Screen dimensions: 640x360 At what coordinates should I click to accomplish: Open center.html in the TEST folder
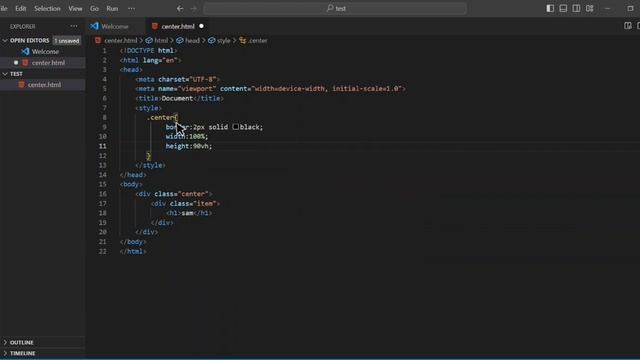point(44,84)
